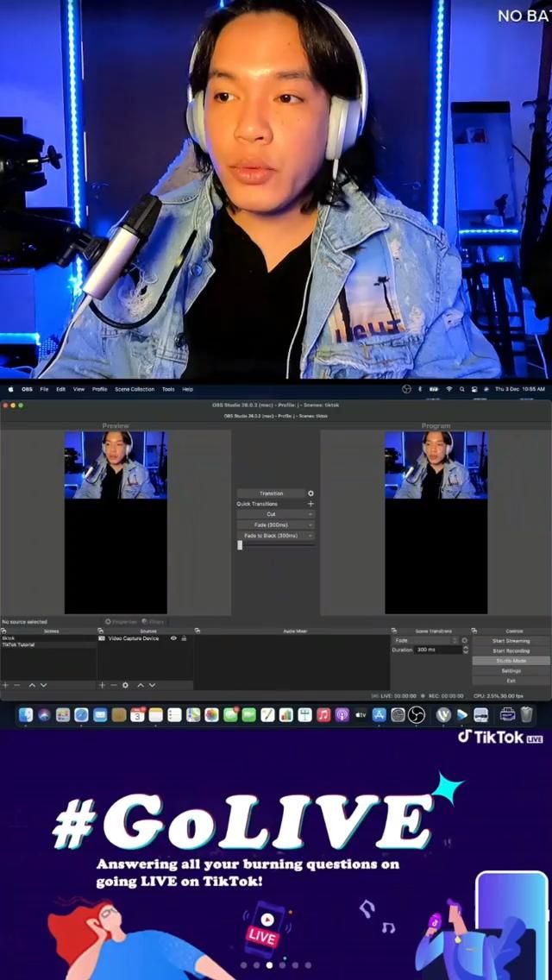Open the Profile menu
552x980 pixels.
pyautogui.click(x=99, y=389)
